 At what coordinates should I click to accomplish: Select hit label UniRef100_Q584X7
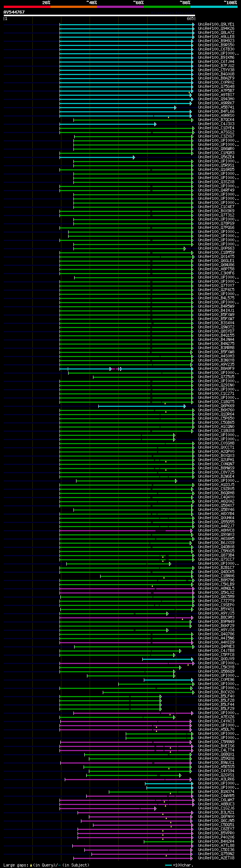(216, 506)
